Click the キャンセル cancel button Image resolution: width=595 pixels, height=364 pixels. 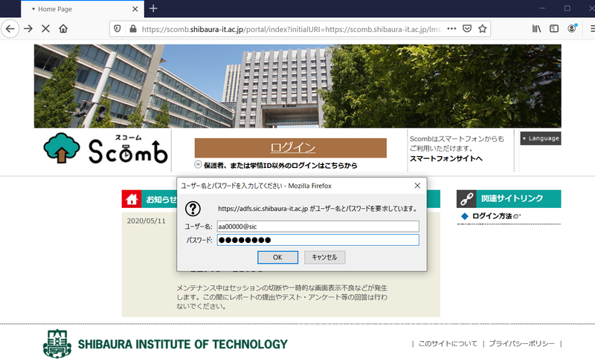click(x=324, y=258)
